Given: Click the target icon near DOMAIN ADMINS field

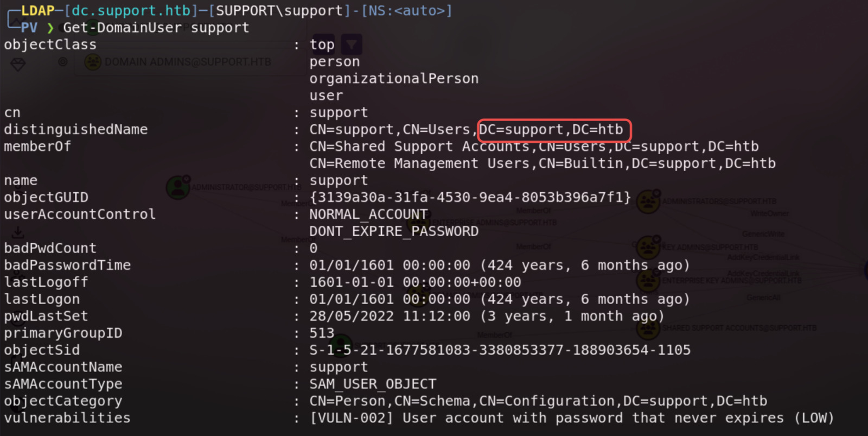Looking at the screenshot, I should point(63,62).
